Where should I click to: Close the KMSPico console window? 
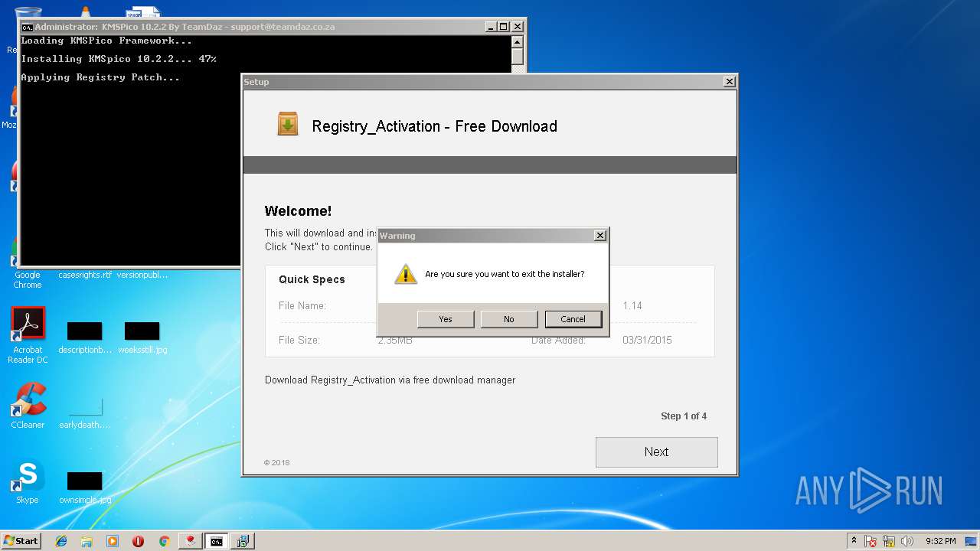(x=517, y=27)
